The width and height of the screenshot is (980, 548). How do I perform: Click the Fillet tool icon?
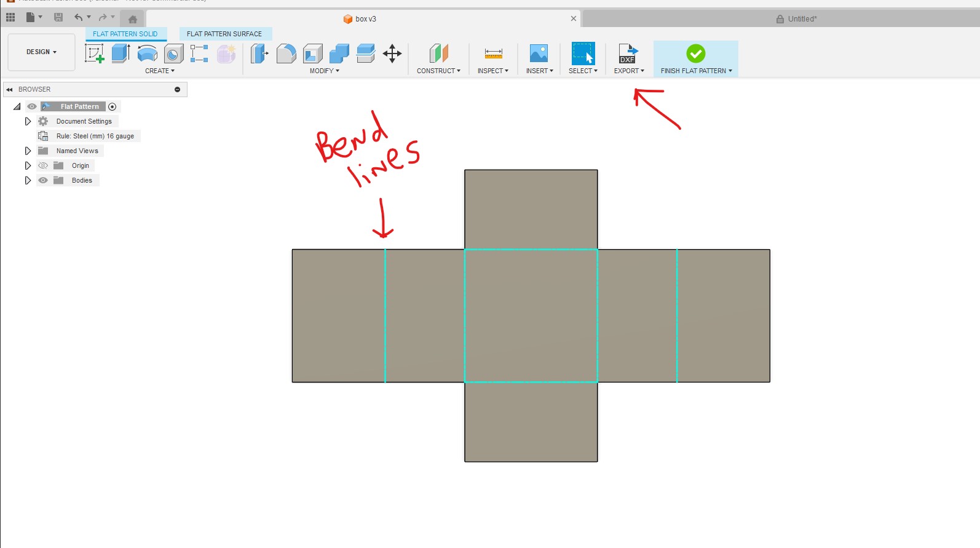[x=286, y=54]
